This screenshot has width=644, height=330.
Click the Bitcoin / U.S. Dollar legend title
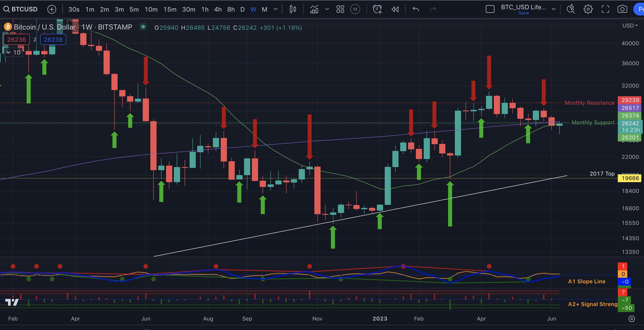click(x=45, y=27)
